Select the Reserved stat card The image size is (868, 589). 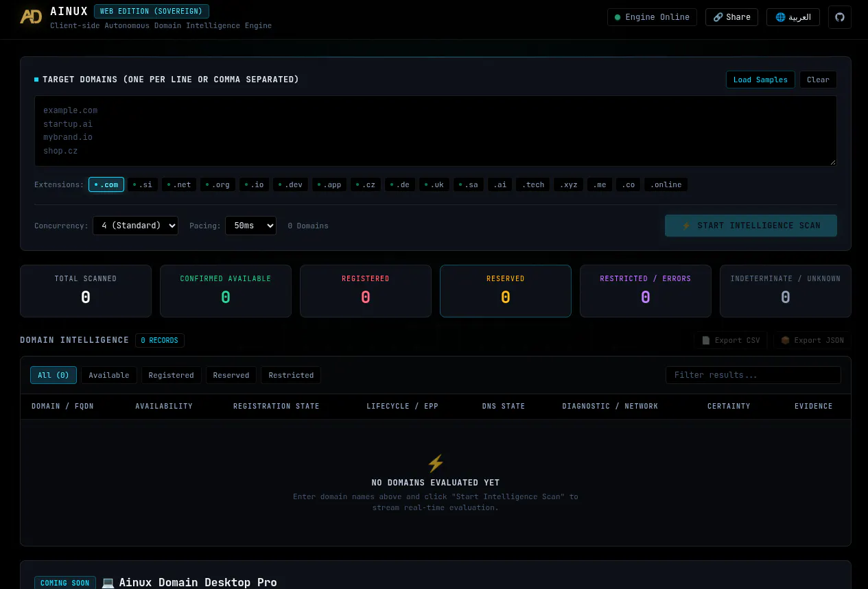pos(506,291)
